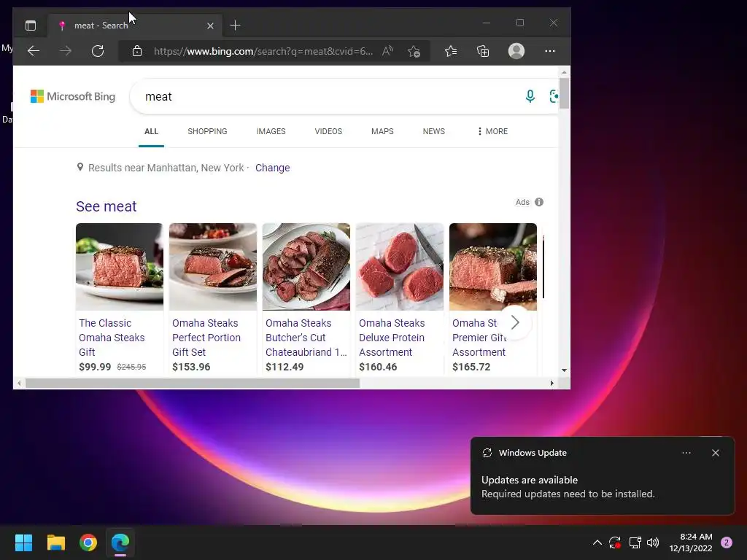Search using an image icon
This screenshot has width=747, height=560.
(x=554, y=96)
